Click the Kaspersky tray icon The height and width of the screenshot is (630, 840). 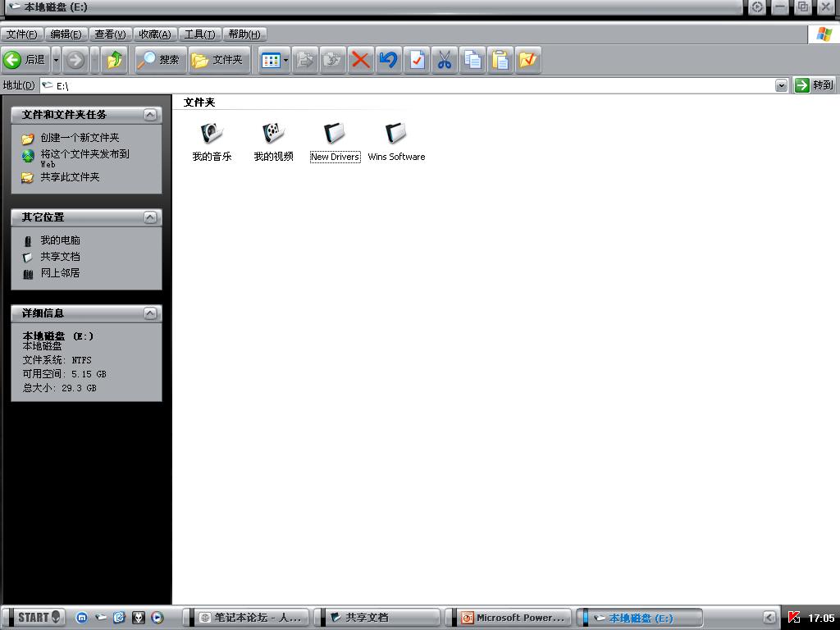point(794,618)
